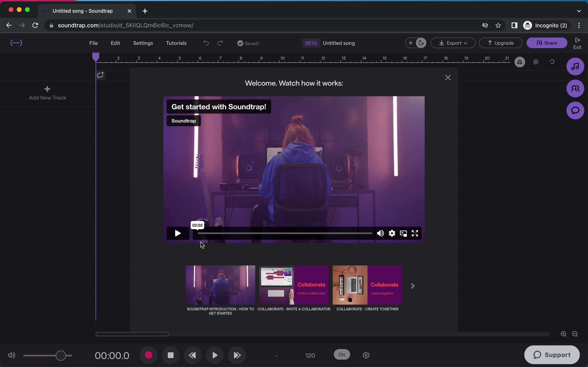This screenshot has width=588, height=367.
Task: Click the music note panel icon
Action: 575,67
